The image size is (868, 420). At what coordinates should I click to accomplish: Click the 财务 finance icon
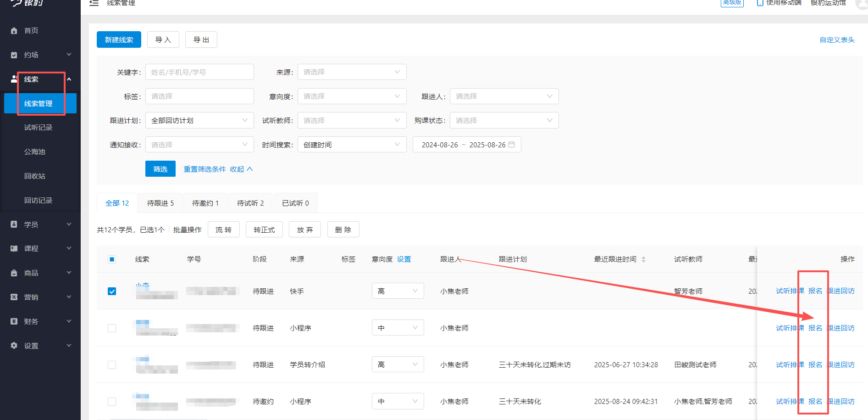coord(13,321)
